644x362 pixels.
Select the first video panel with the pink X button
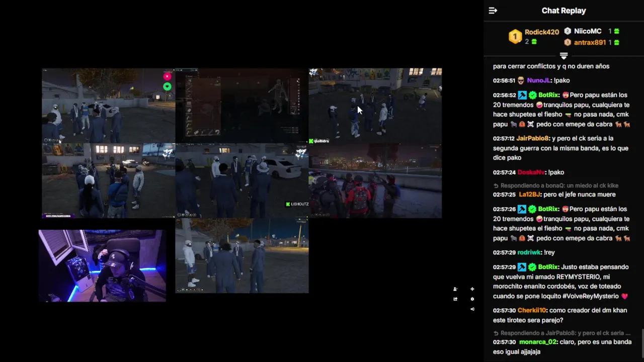[x=109, y=106]
